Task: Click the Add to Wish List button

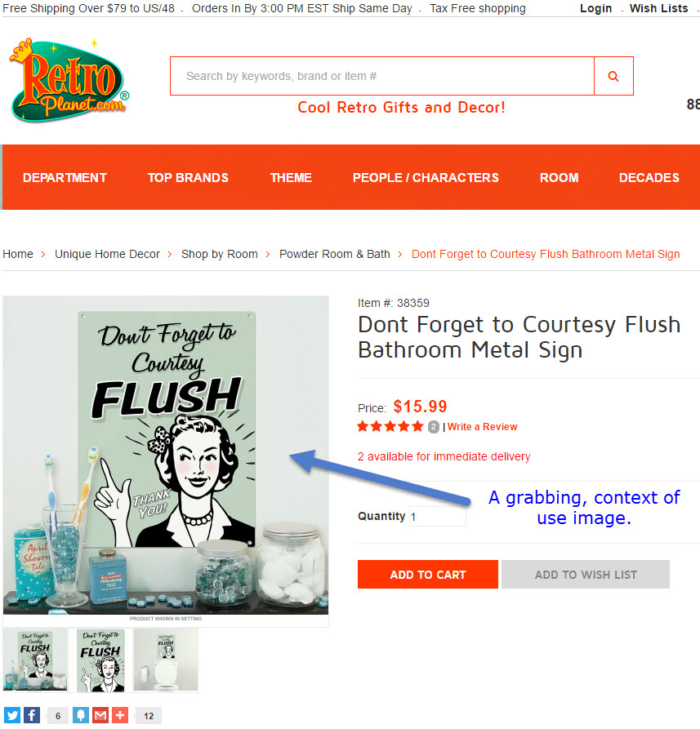Action: 586,575
